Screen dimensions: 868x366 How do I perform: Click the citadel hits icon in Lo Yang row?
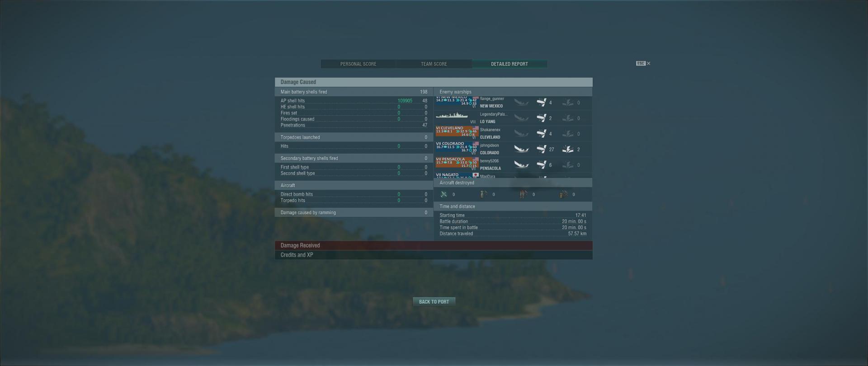568,118
